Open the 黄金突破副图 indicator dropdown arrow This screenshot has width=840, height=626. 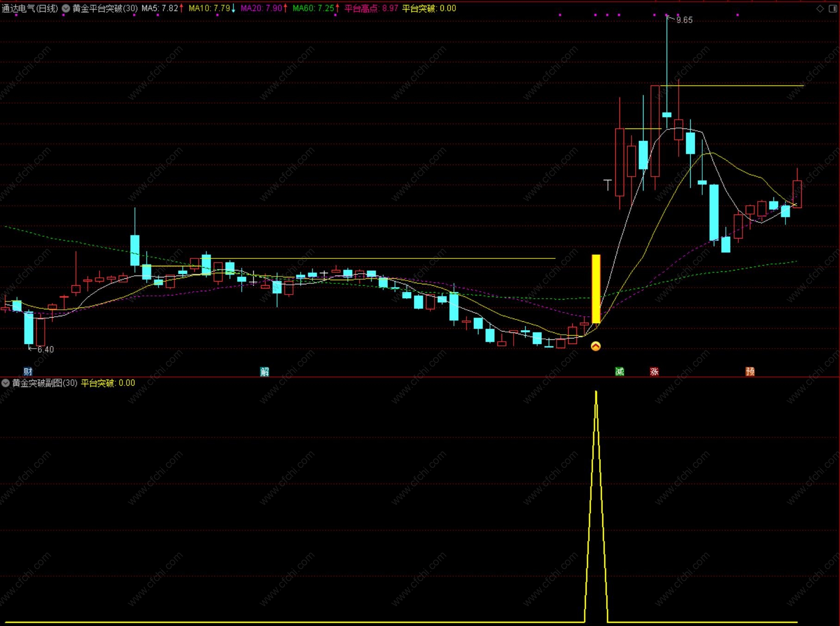6,383
